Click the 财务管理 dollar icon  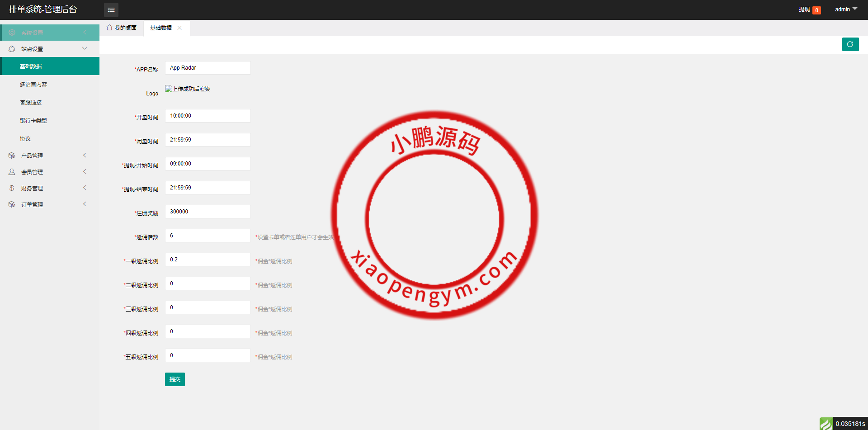(x=12, y=188)
